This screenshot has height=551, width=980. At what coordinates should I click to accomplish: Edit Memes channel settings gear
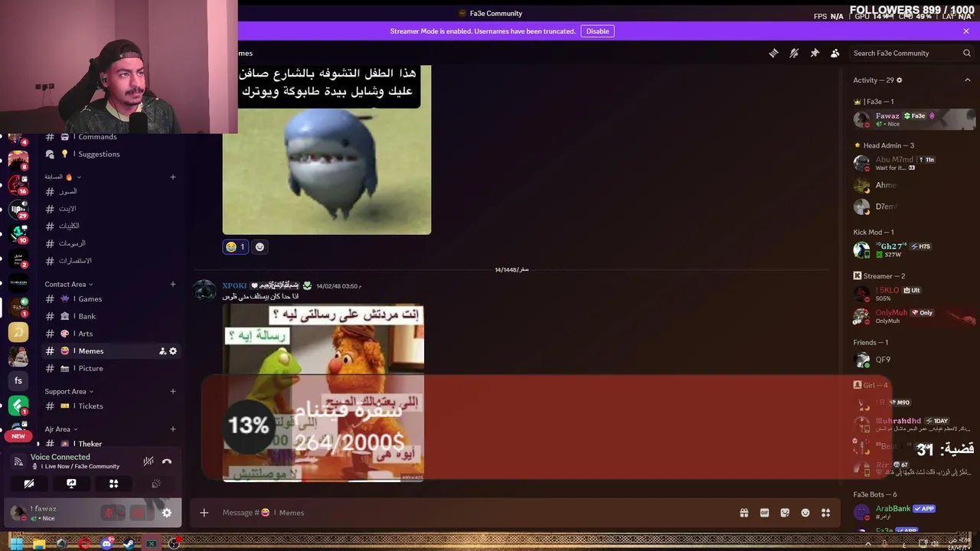tap(173, 351)
